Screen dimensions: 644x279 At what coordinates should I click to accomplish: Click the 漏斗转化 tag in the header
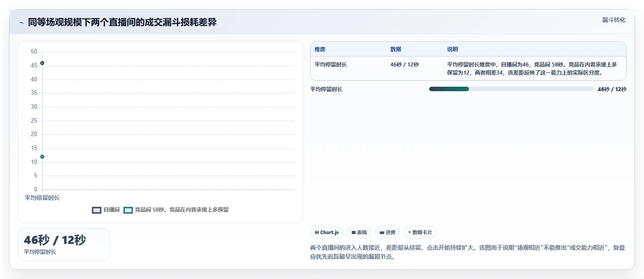pyautogui.click(x=613, y=20)
